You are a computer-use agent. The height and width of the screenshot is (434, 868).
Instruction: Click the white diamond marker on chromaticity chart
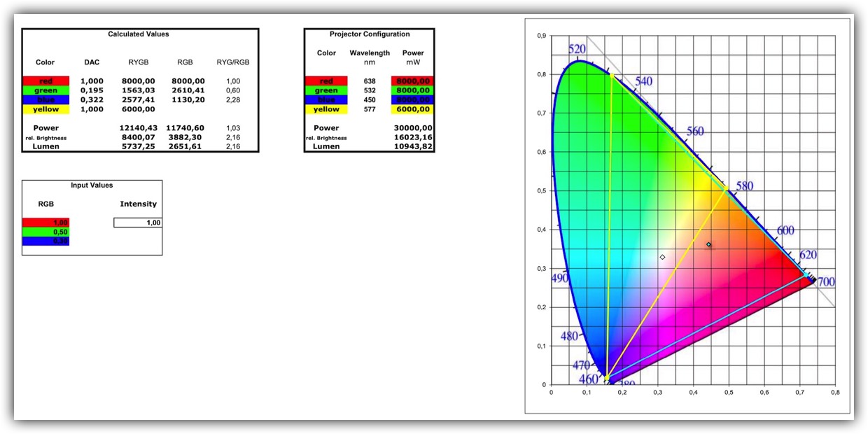click(x=662, y=257)
